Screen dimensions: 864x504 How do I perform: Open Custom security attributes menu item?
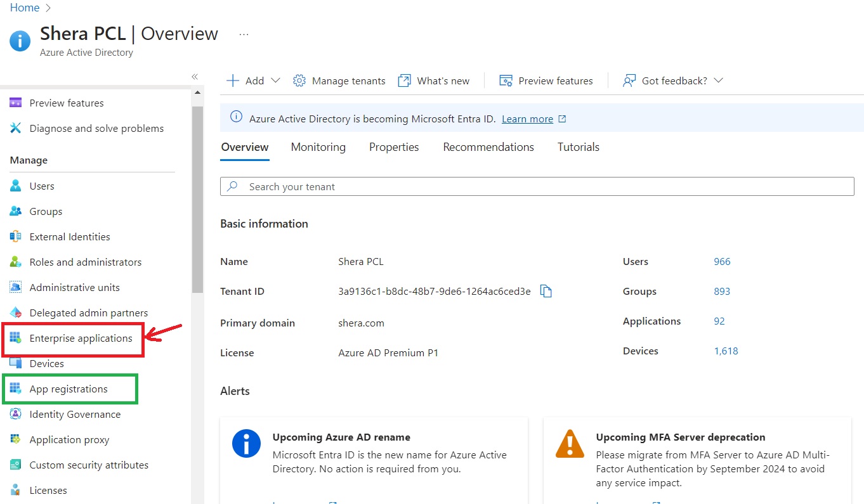89,465
